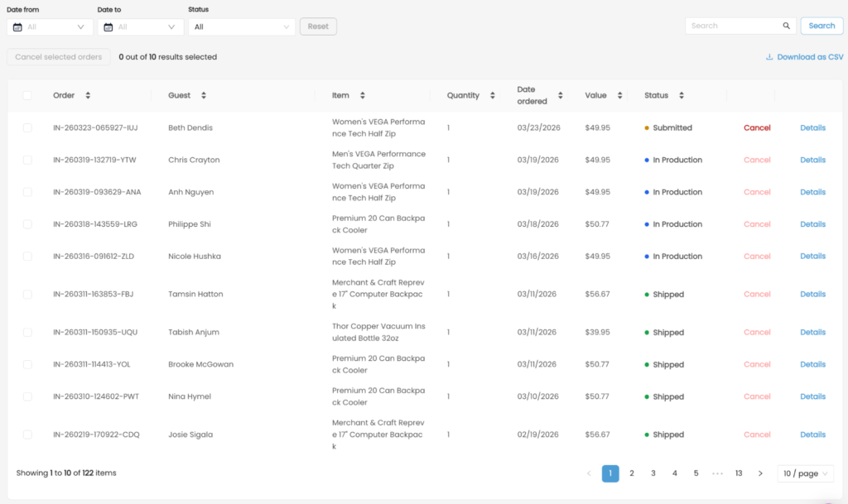848x504 pixels.
Task: Sort table by Guest column arrows
Action: (x=204, y=96)
